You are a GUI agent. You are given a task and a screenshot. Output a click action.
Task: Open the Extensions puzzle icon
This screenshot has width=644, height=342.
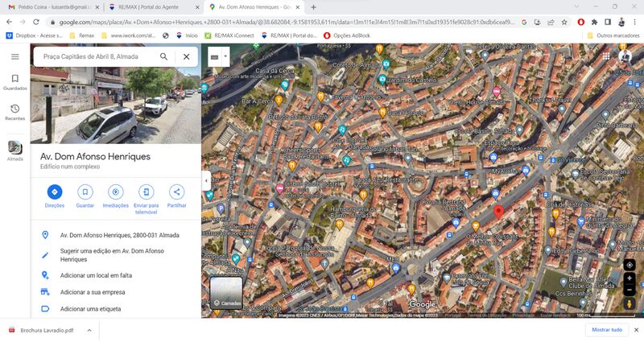594,23
